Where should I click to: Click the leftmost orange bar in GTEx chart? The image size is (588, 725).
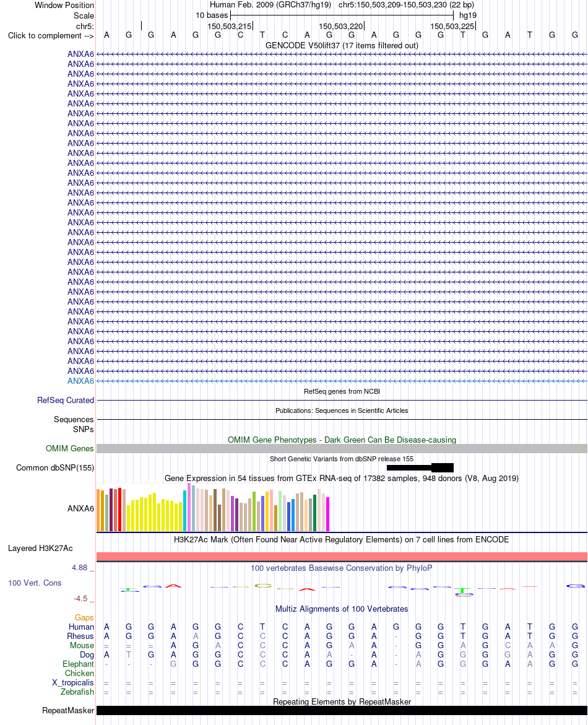[x=98, y=510]
